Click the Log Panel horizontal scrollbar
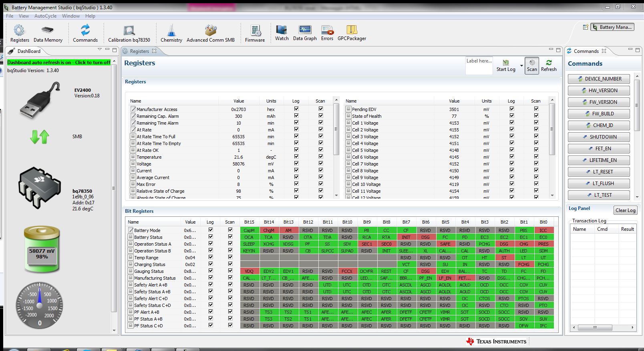This screenshot has width=644, height=351. coord(595,327)
